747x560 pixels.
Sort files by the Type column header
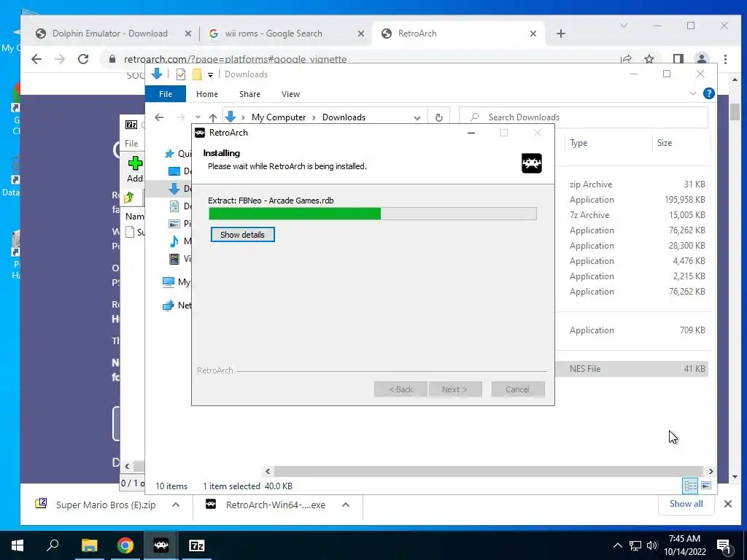click(578, 143)
